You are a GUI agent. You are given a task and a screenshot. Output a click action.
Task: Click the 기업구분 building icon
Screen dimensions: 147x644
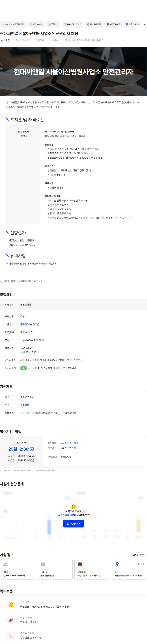[43, 564]
